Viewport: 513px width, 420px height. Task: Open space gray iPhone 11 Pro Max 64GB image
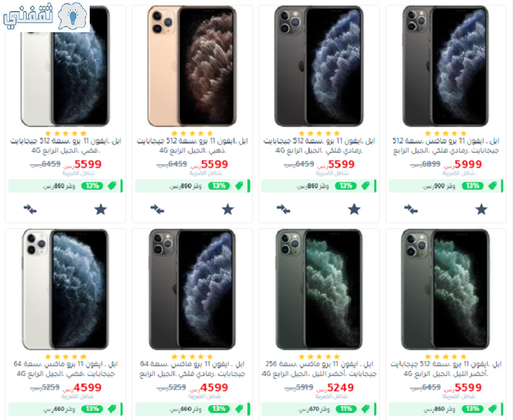[192, 290]
